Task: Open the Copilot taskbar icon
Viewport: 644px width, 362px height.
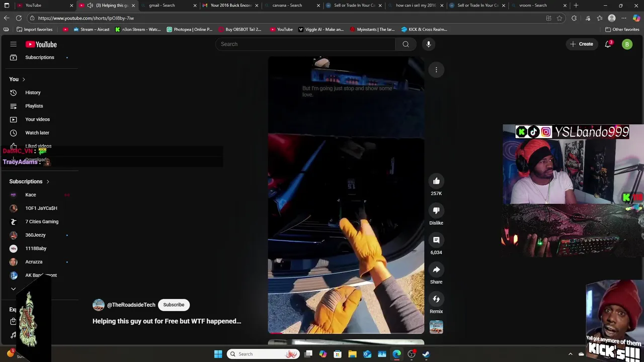Action: tap(323, 354)
